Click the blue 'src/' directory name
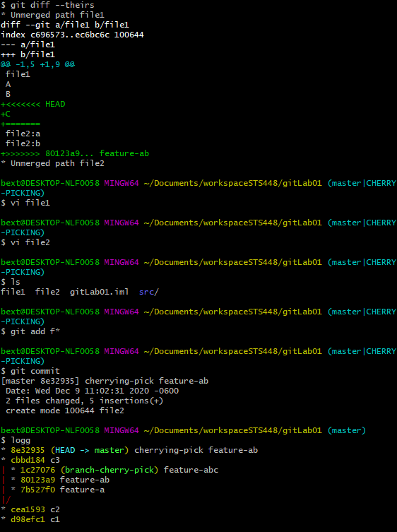This screenshot has width=397, height=532. tap(149, 292)
